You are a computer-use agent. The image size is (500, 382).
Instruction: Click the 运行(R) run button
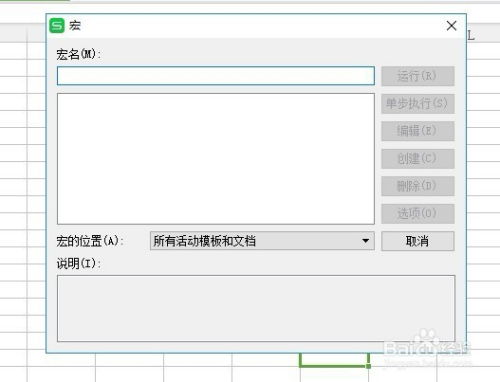click(418, 76)
